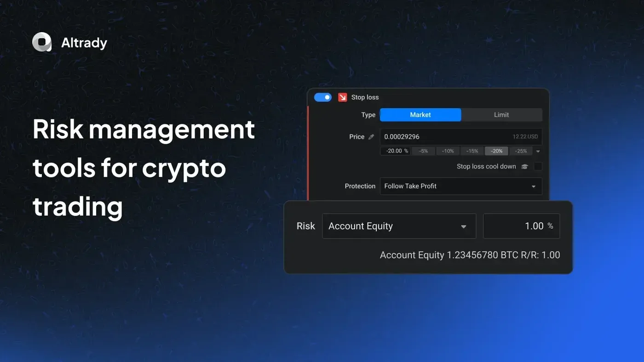Image resolution: width=644 pixels, height=362 pixels.
Task: Click the 12.22 USD price value
Action: [x=525, y=137]
